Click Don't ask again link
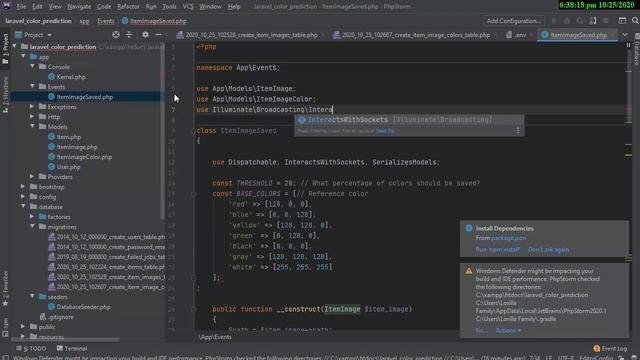 (x=549, y=249)
